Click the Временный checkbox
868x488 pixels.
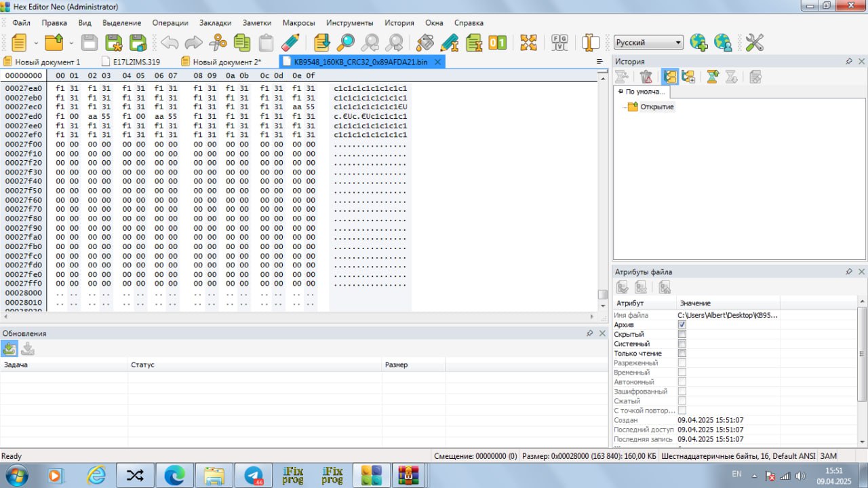point(682,373)
